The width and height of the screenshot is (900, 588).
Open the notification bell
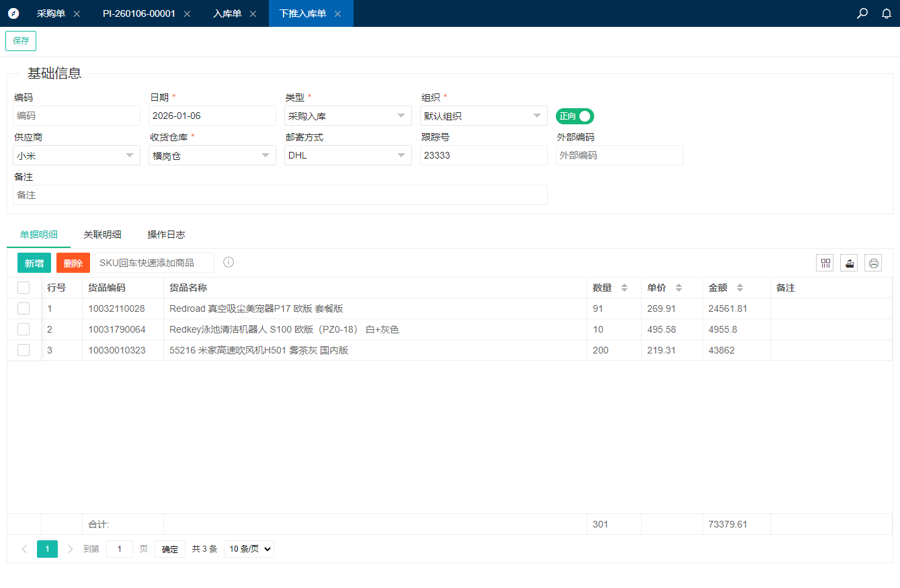[x=887, y=13]
